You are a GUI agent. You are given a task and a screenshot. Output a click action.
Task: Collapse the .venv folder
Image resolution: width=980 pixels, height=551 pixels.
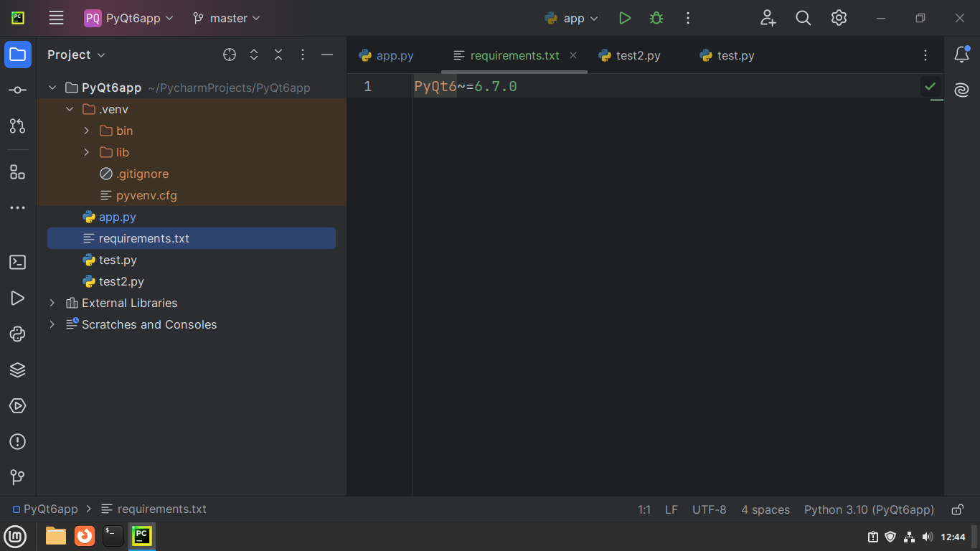70,109
